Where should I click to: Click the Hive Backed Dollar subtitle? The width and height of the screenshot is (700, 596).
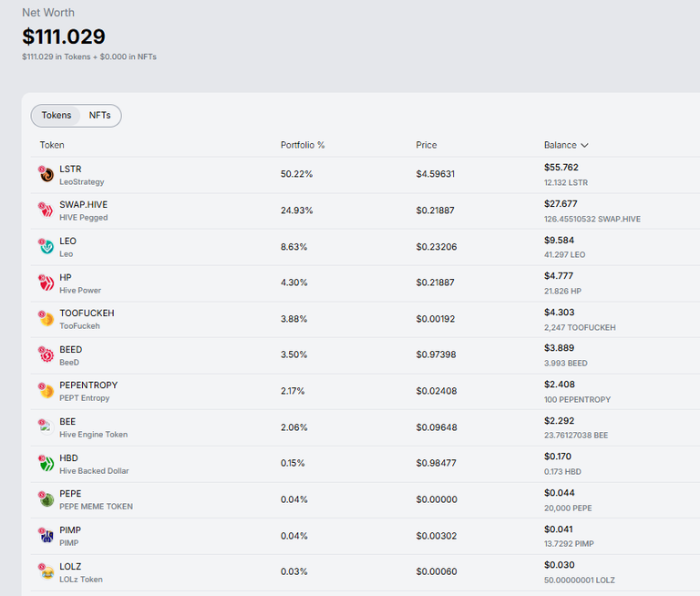tap(94, 471)
